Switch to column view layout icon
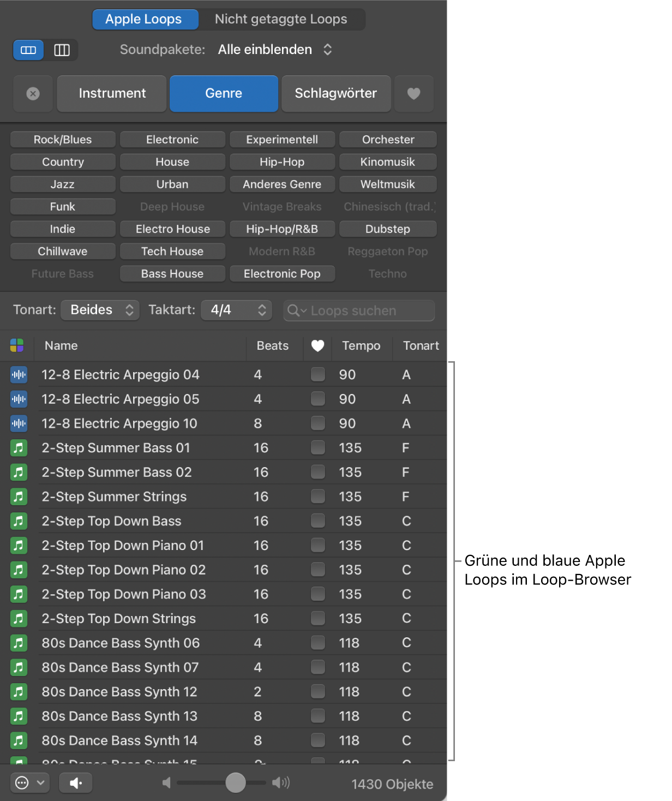The image size is (672, 801). pos(62,50)
